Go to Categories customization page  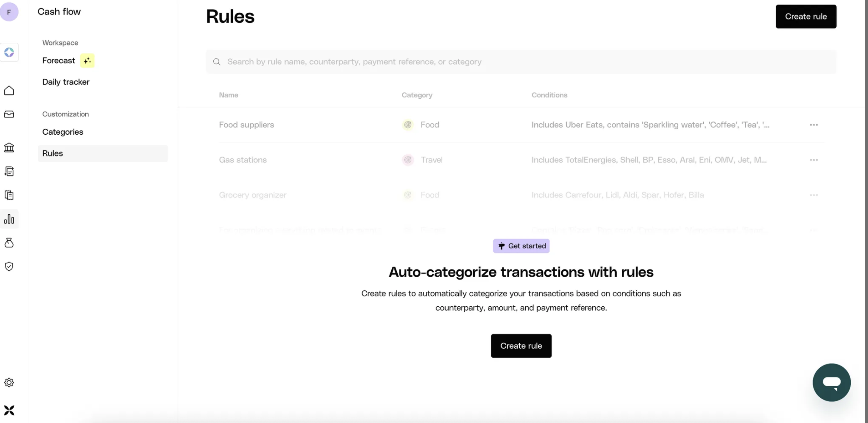63,132
